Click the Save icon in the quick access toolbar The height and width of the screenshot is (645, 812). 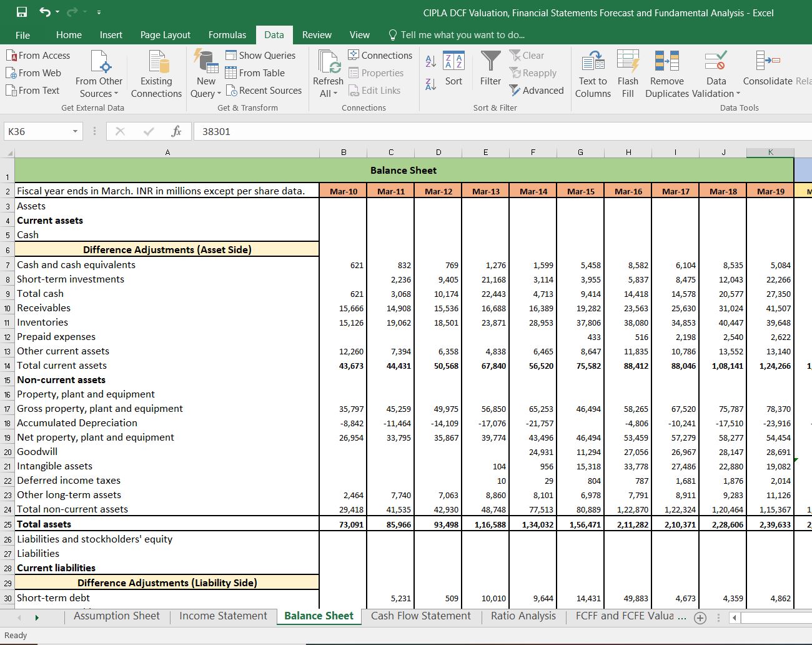pos(22,12)
